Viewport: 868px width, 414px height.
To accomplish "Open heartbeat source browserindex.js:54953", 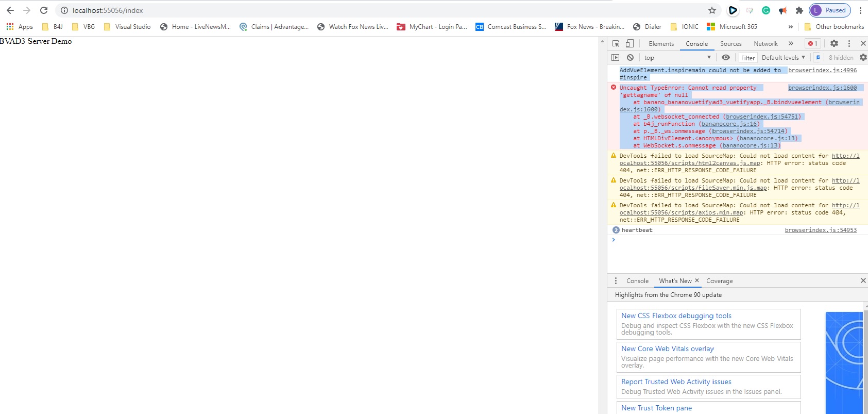I will click(821, 230).
